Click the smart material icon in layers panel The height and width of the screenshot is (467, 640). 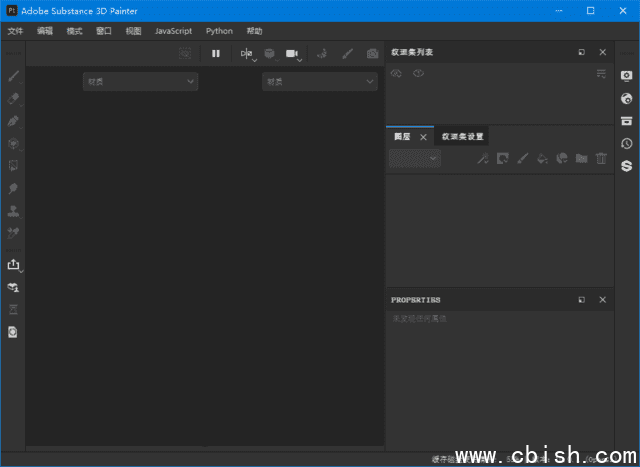[562, 158]
